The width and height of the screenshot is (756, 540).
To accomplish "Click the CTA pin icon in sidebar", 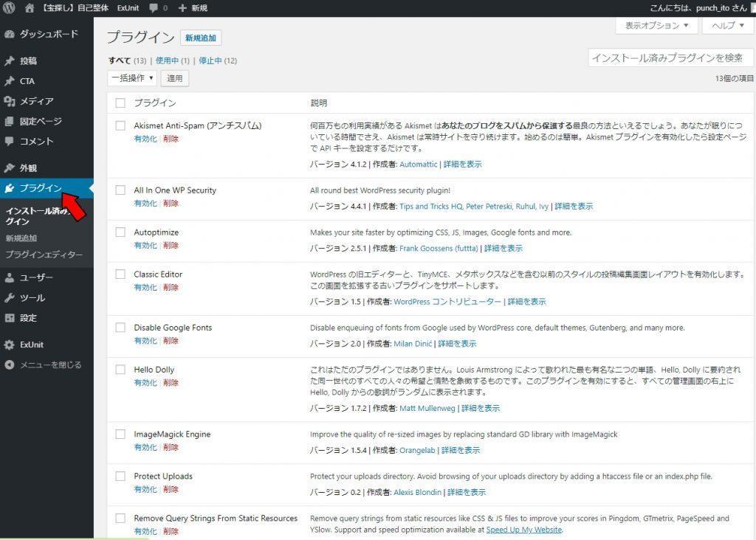I will (x=9, y=81).
